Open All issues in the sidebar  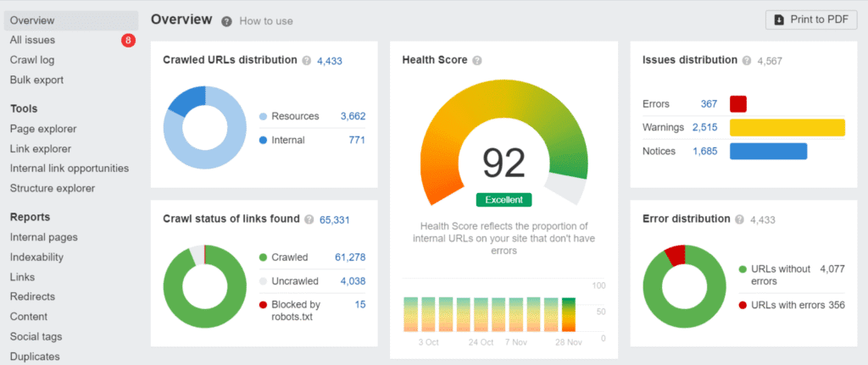(x=34, y=41)
